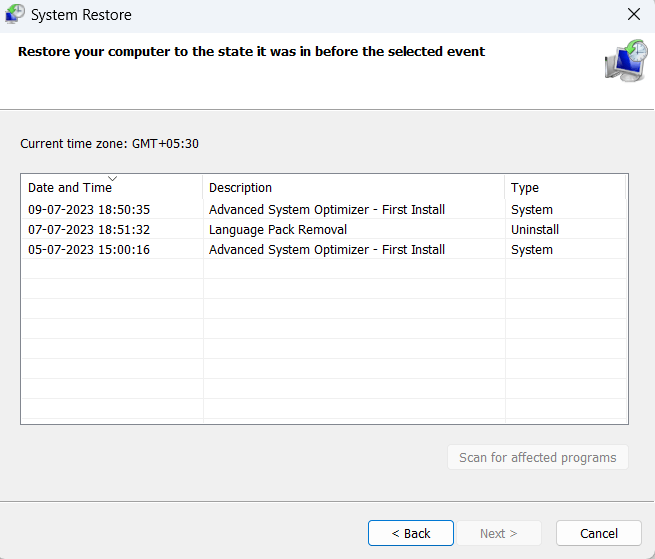Toggle the sort arrow above Date and Time
The width and height of the screenshot is (655, 559).
point(112,179)
